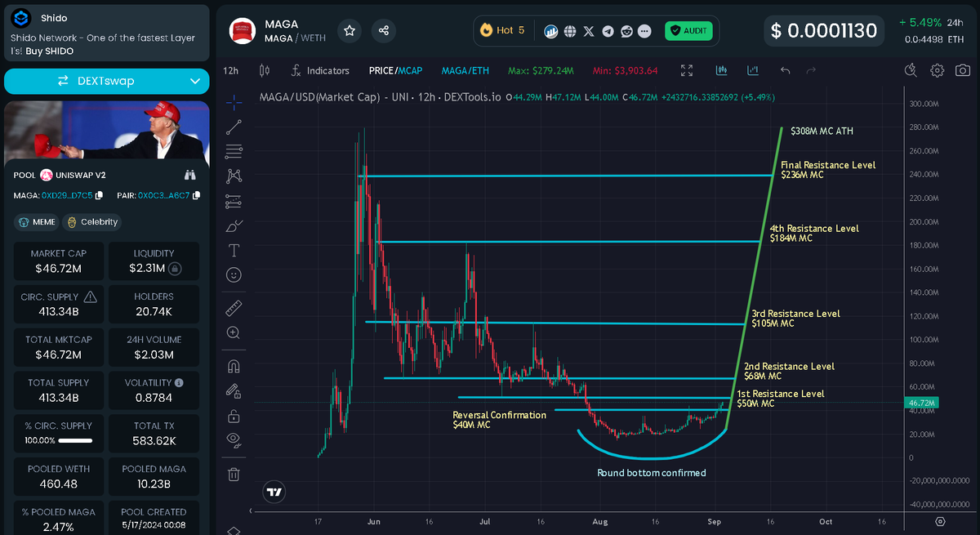980x535 pixels.
Task: Open chart settings gear
Action: point(938,71)
